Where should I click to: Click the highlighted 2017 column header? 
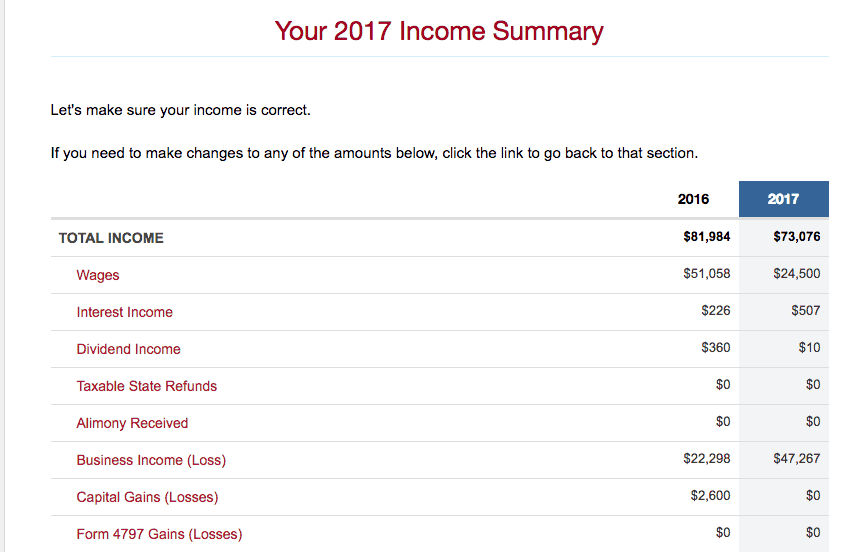pyautogui.click(x=783, y=199)
